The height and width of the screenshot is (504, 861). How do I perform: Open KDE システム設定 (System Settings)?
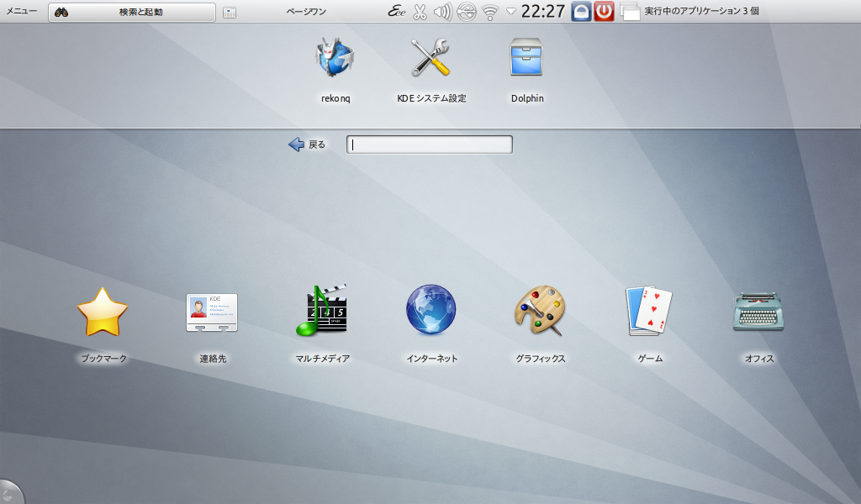coord(430,60)
